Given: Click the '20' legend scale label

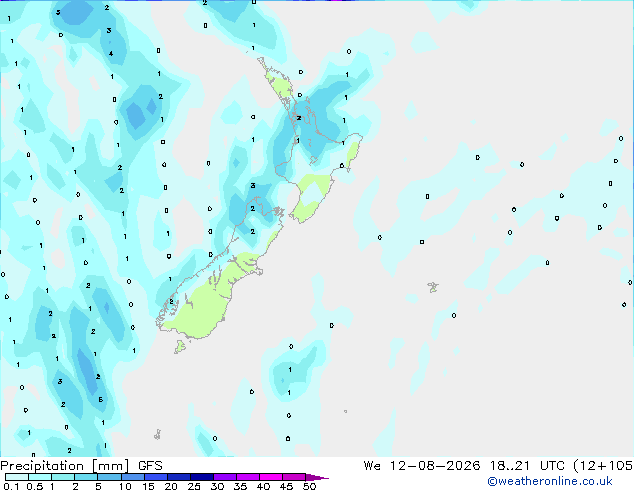Looking at the screenshot, I should click(171, 486).
